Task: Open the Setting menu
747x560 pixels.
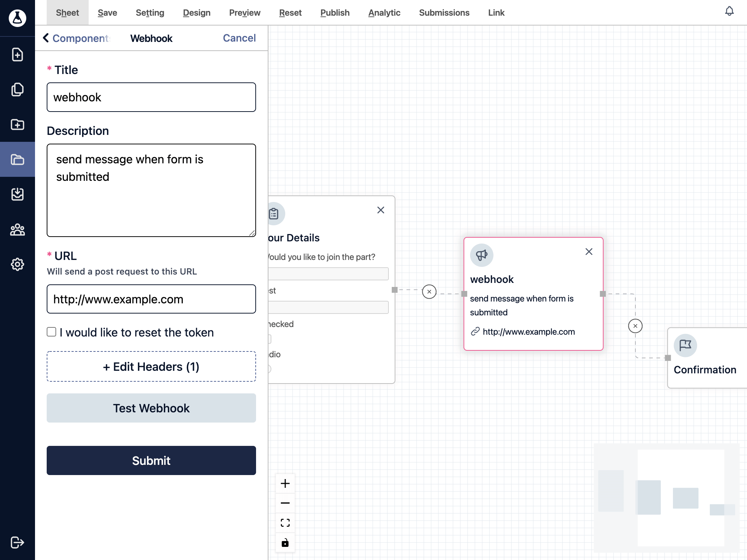Action: (x=150, y=13)
